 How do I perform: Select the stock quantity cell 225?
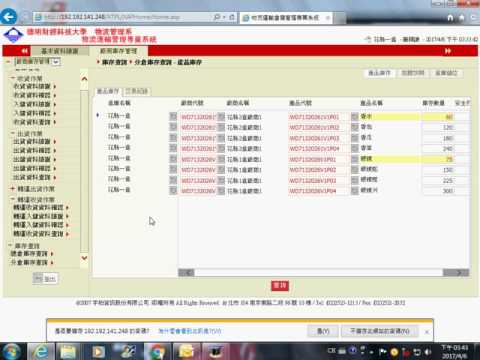pos(438,180)
